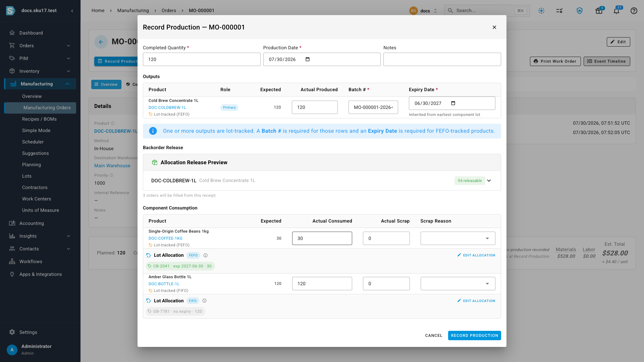644x362 pixels.
Task: Open Dashboard in sidebar
Action: (x=40, y=33)
